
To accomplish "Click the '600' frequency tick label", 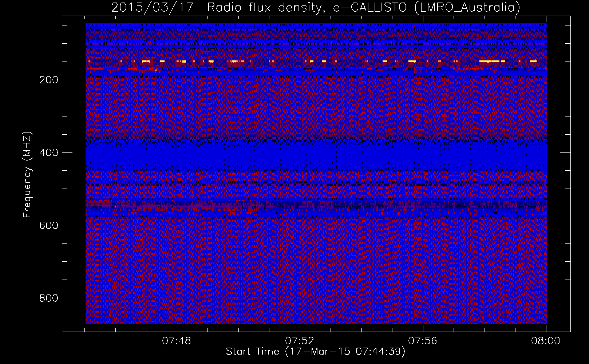I will [48, 225].
